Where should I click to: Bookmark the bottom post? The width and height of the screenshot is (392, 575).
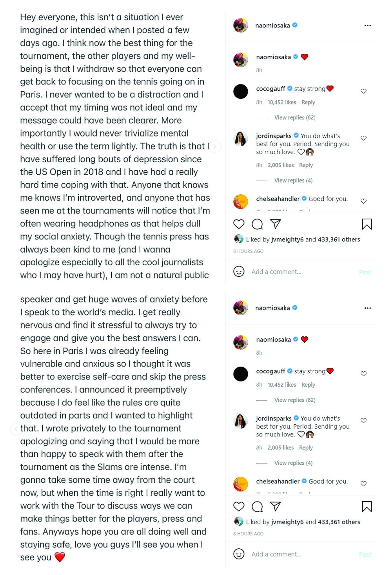point(367,507)
